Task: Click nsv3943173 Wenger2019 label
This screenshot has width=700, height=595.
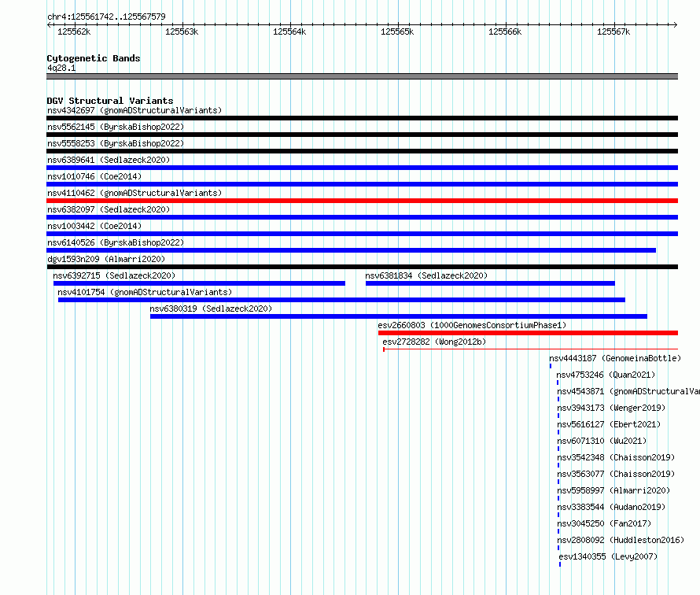Action: 611,408
